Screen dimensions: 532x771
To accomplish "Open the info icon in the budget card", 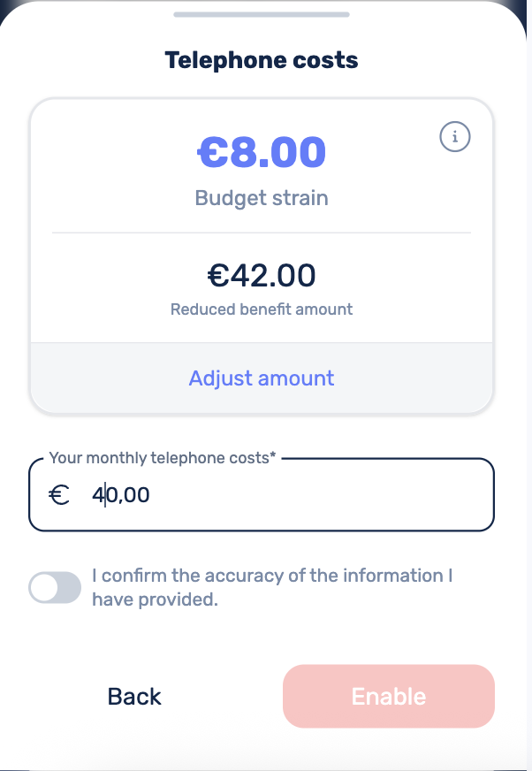I will click(x=455, y=136).
